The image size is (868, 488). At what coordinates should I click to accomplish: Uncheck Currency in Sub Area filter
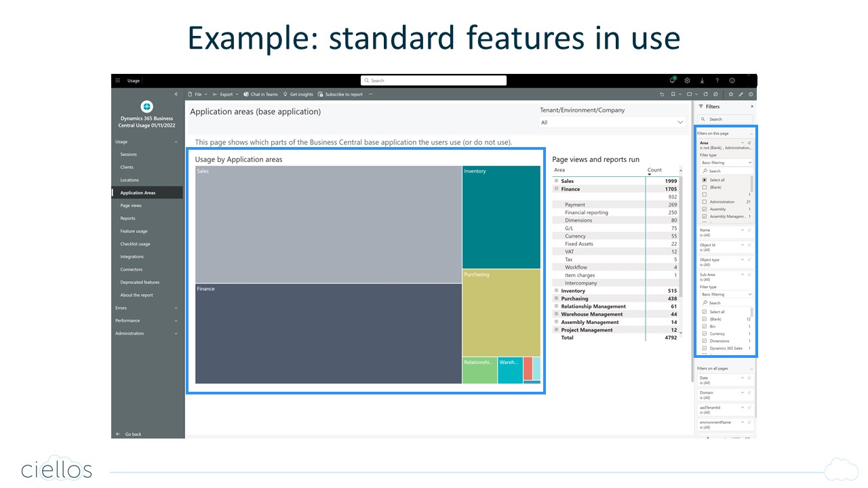point(705,333)
